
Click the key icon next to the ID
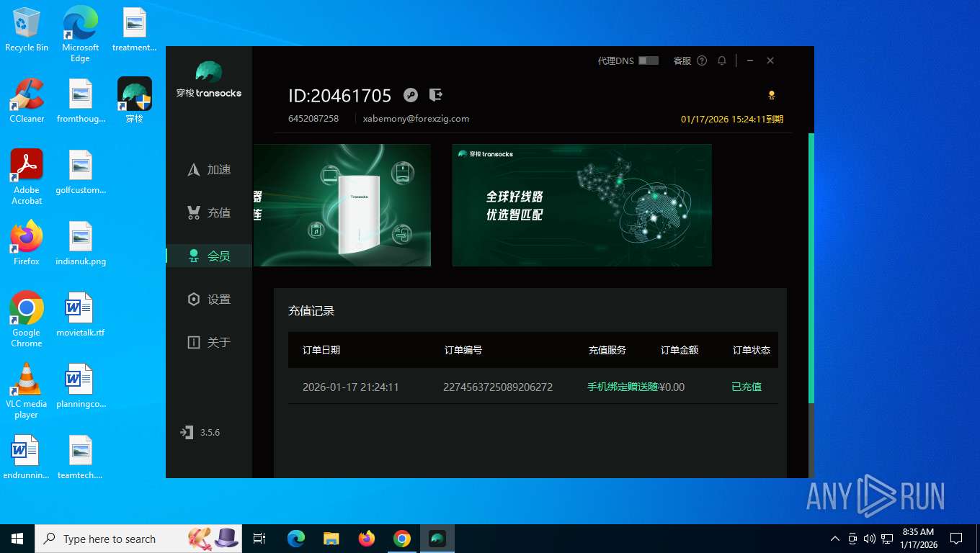tap(410, 95)
